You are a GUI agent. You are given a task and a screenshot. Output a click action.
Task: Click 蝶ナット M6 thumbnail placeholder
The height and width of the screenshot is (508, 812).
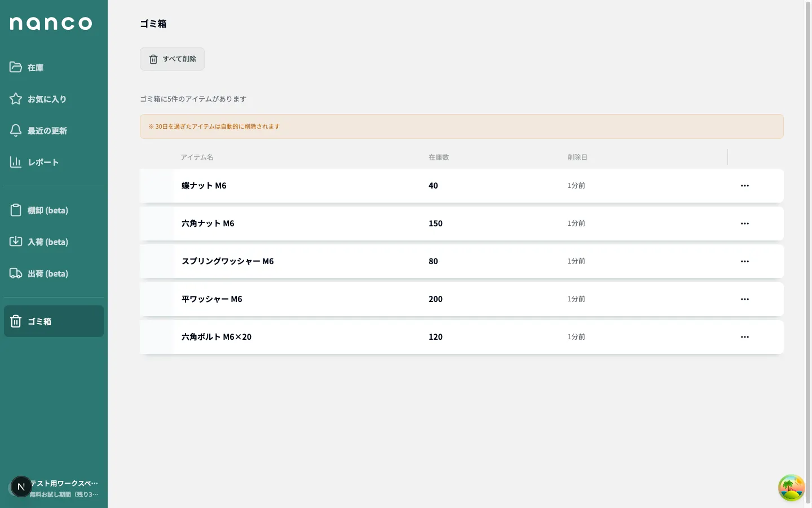coord(157,186)
